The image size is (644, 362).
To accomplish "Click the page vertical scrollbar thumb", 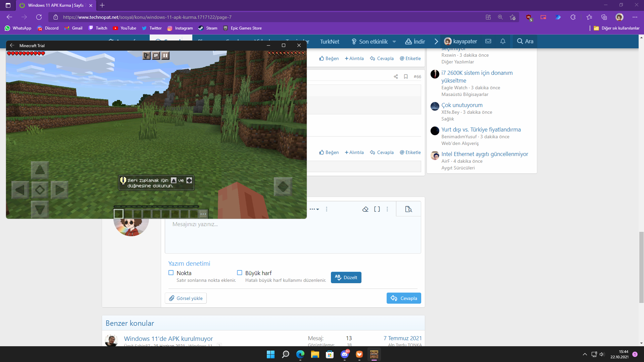I will (641, 267).
